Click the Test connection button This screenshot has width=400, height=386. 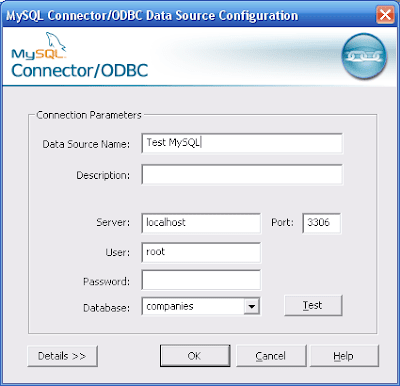(x=313, y=305)
